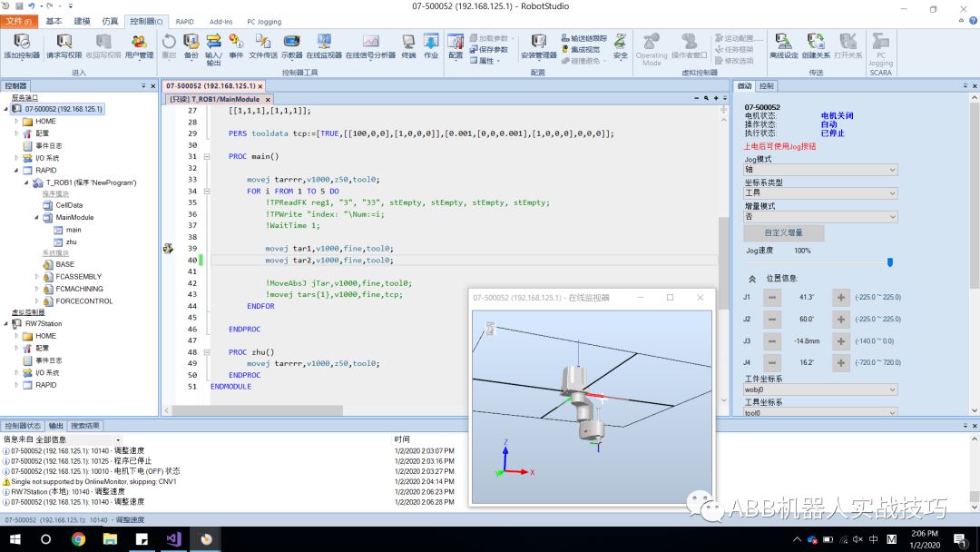Close the 07-500052 document tab
Image resolution: width=980 pixels, height=552 pixels.
[x=260, y=86]
